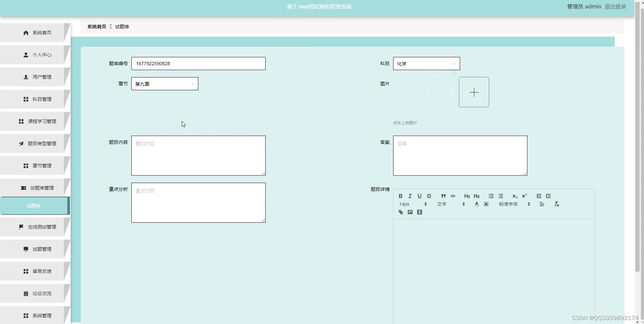Click the monitor icon beside 试题管理
The width and height of the screenshot is (644, 324).
click(x=26, y=249)
